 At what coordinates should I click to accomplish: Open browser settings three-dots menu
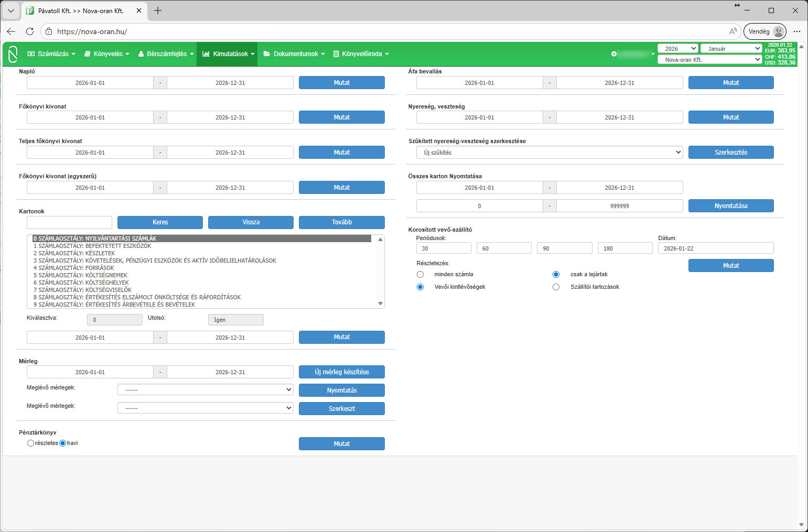pos(796,31)
